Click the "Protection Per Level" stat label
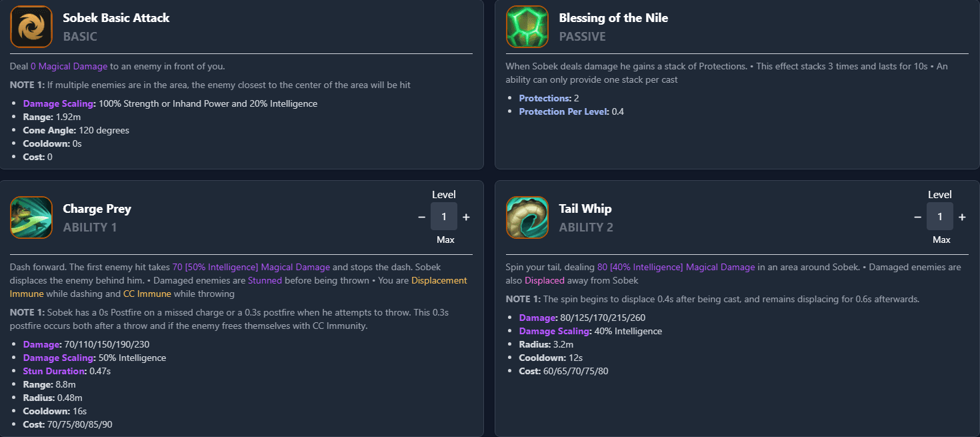 click(x=563, y=111)
